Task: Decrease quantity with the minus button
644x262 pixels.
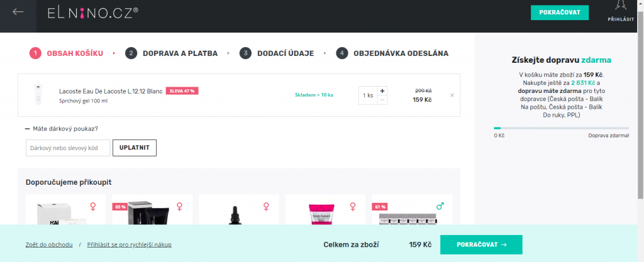Action: pyautogui.click(x=382, y=100)
